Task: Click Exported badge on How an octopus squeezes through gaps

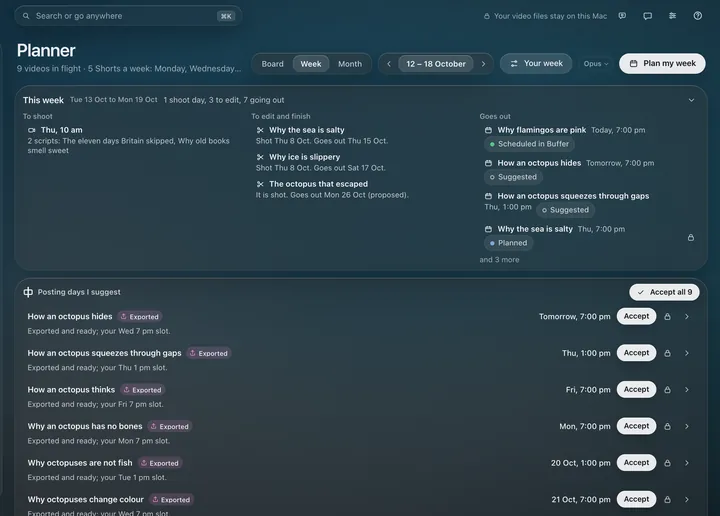Action: tap(208, 353)
